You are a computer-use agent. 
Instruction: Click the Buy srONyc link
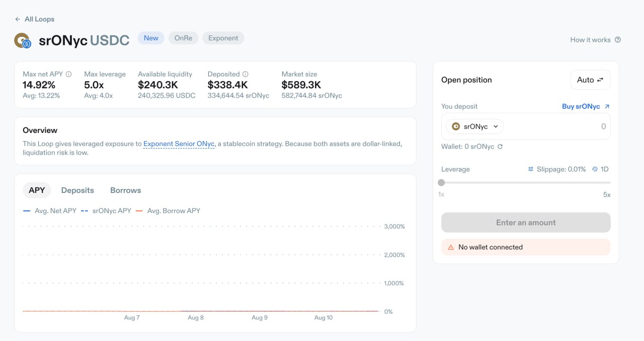coord(586,106)
